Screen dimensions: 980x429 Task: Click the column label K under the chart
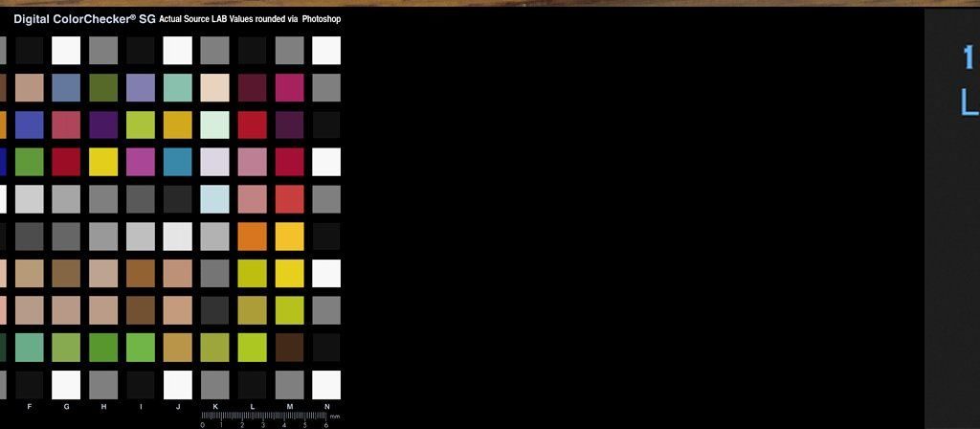click(214, 406)
